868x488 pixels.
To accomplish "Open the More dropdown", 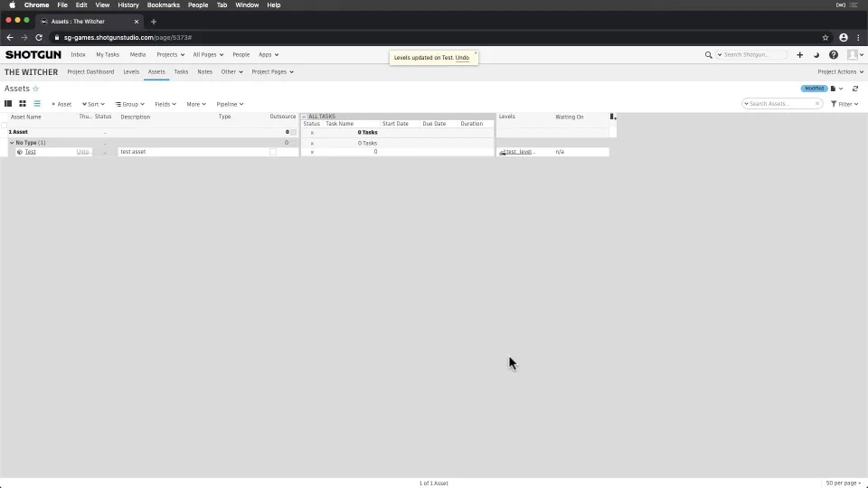I will pyautogui.click(x=196, y=104).
